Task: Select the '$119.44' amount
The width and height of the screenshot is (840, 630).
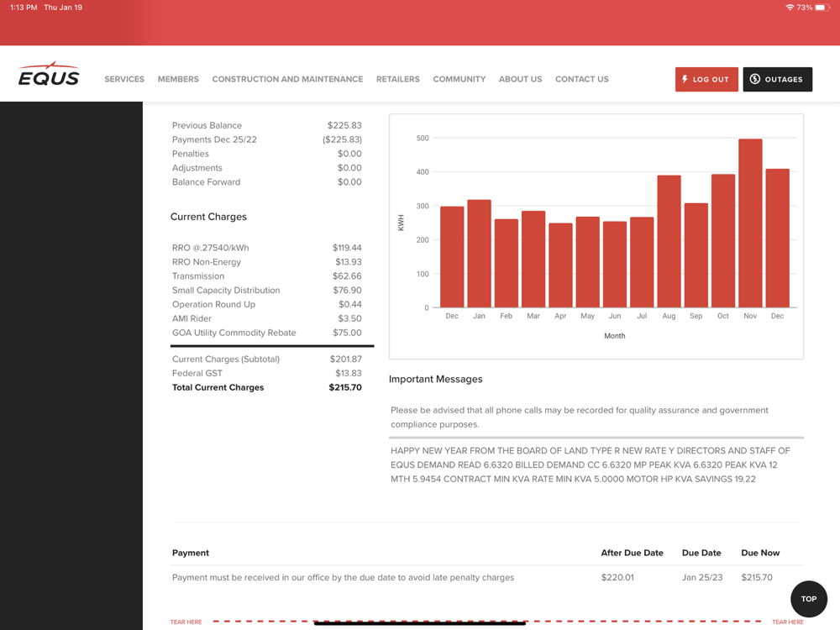Action: (347, 248)
